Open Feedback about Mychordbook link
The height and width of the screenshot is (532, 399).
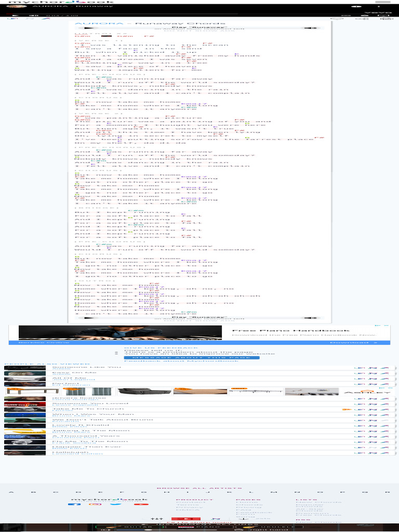tap(181, 361)
